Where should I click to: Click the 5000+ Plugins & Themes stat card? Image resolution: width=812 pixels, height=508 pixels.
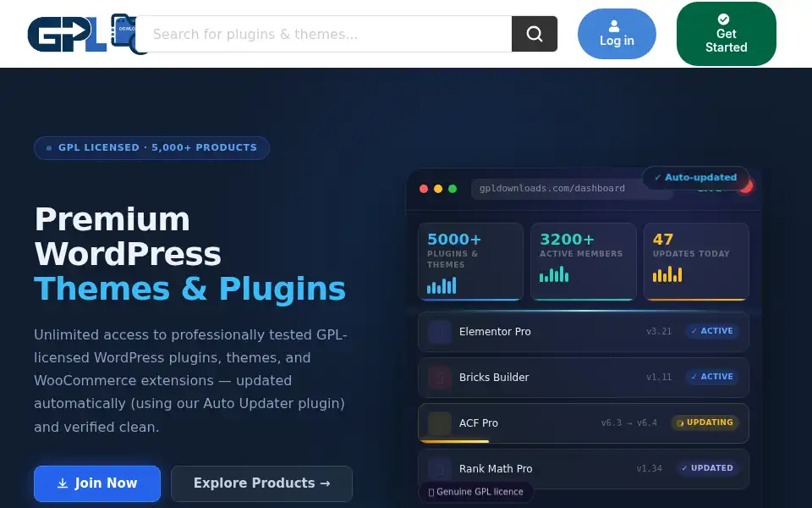(471, 262)
